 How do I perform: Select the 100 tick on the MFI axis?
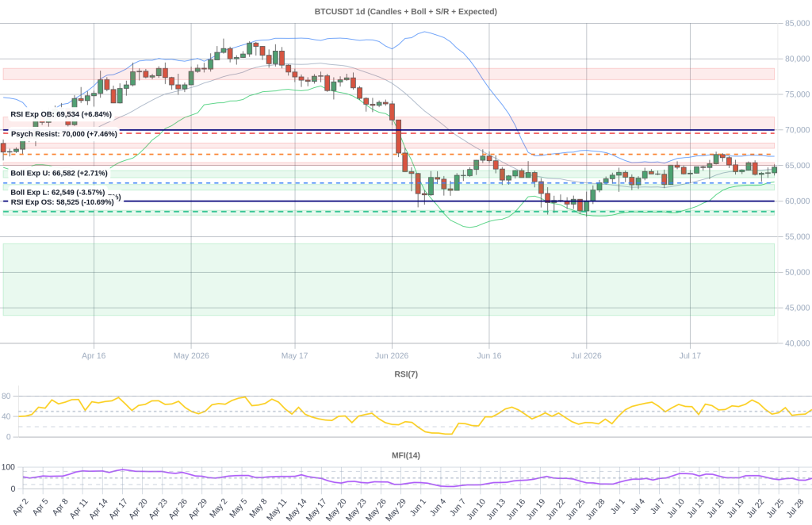(x=8, y=467)
